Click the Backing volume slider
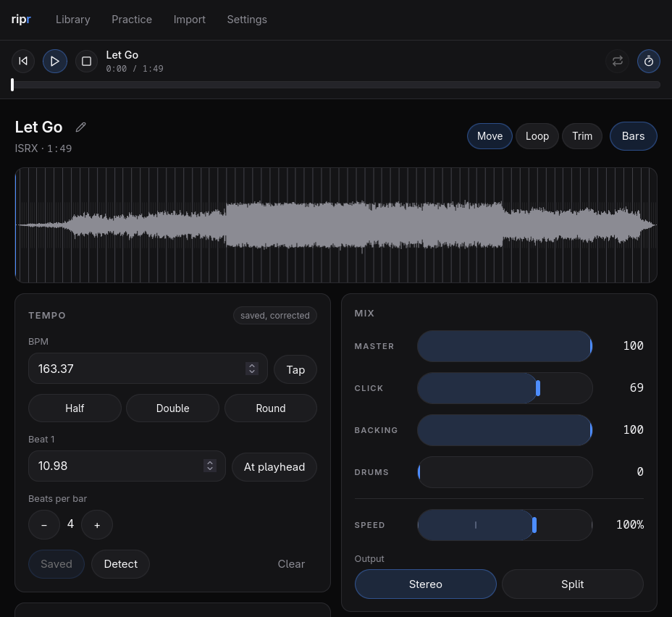This screenshot has height=617, width=672. pyautogui.click(x=505, y=430)
